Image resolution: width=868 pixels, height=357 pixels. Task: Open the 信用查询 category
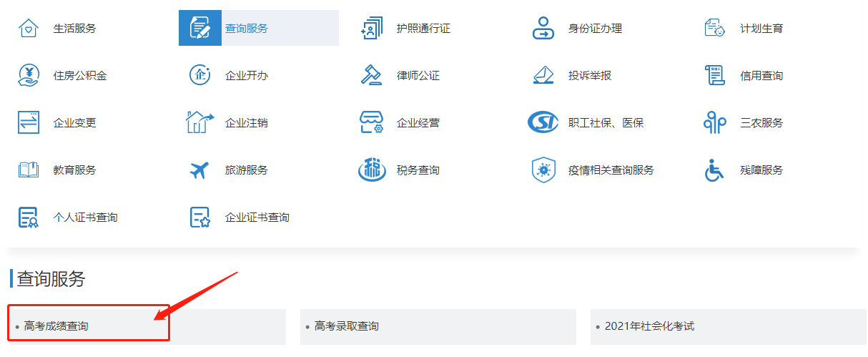(x=761, y=76)
